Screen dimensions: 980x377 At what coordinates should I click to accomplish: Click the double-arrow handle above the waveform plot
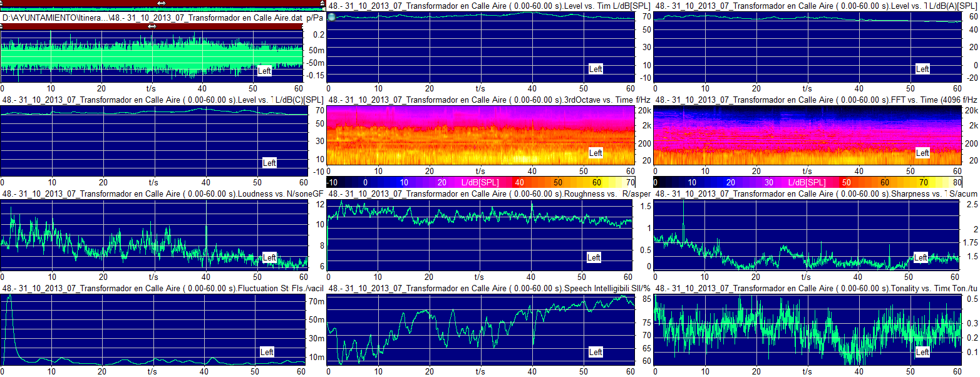click(x=152, y=26)
